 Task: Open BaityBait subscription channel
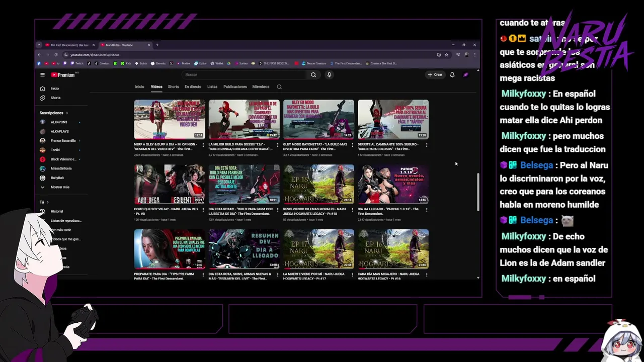coord(57,177)
